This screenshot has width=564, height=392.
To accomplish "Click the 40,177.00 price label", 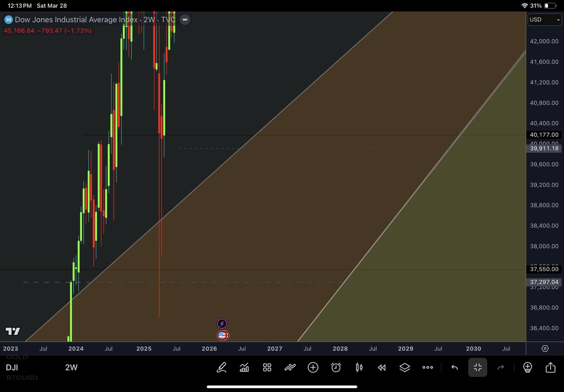I will click(544, 134).
